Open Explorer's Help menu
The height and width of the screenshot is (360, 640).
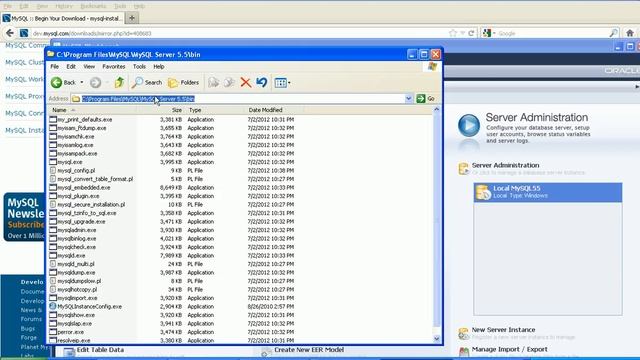159,66
